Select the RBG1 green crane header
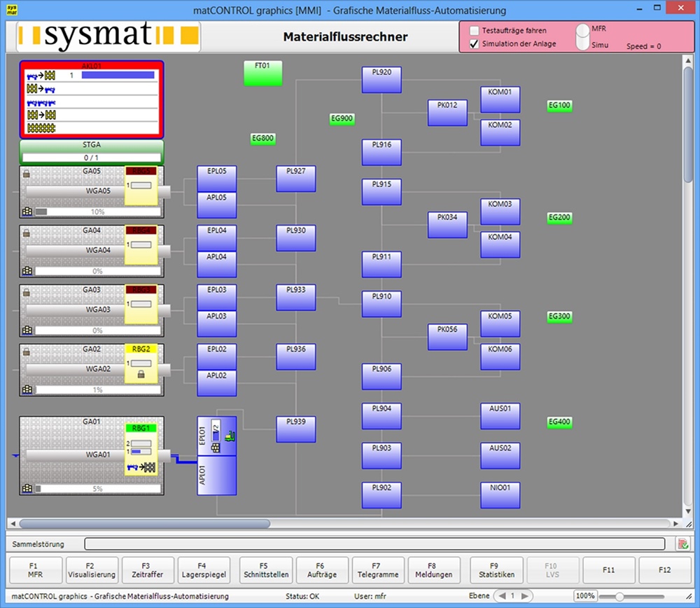 point(141,429)
